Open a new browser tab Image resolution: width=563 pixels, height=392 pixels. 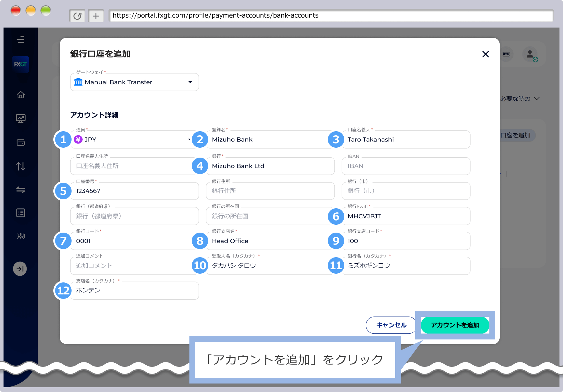96,16
